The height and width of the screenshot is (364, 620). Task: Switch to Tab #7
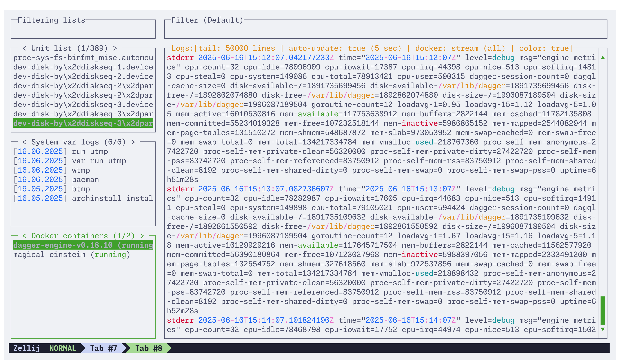(103, 348)
